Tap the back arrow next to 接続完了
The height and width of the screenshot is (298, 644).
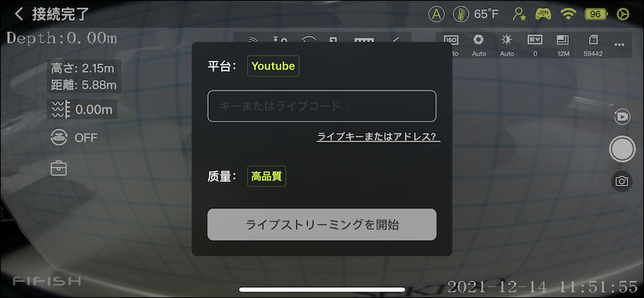pyautogui.click(x=19, y=14)
